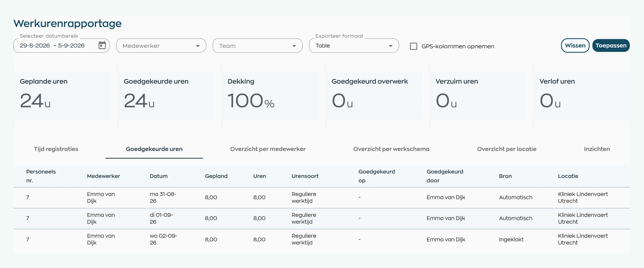This screenshot has width=644, height=268.
Task: Click the Gepland column header
Action: click(216, 176)
